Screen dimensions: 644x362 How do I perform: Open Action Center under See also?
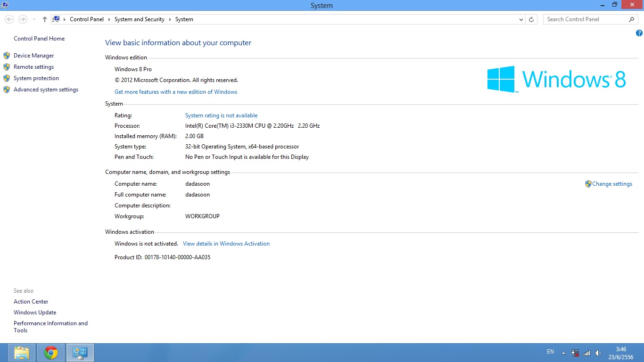click(x=31, y=302)
